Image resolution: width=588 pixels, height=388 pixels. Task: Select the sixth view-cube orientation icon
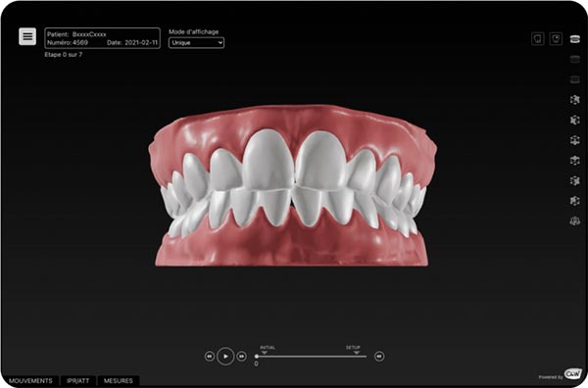tap(574, 201)
